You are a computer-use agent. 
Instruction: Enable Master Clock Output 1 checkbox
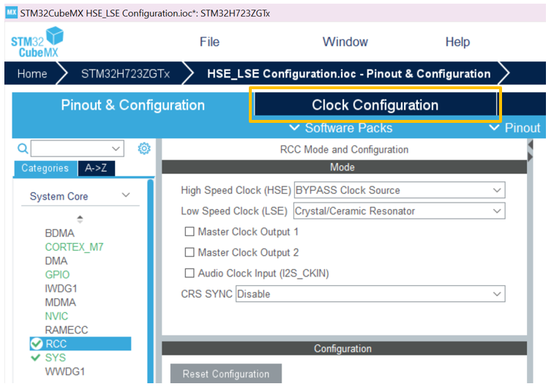pyautogui.click(x=190, y=232)
